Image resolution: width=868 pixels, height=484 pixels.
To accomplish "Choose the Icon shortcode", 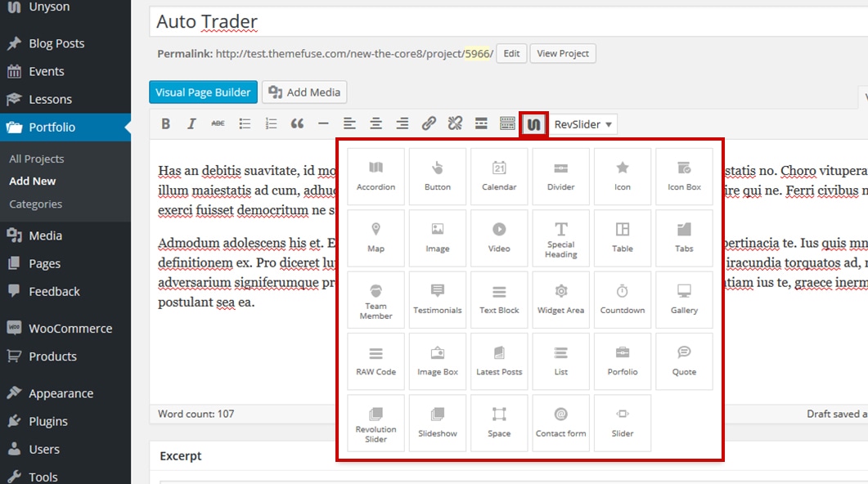I will coord(623,177).
